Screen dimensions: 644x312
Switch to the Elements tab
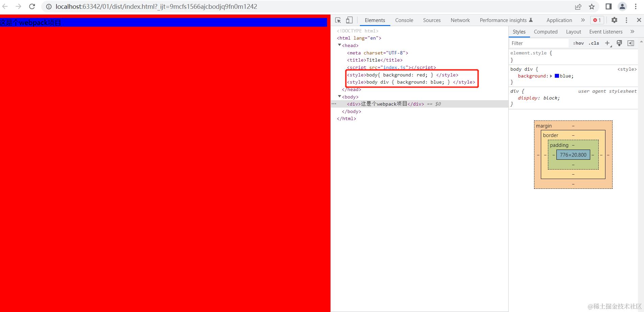(x=375, y=20)
